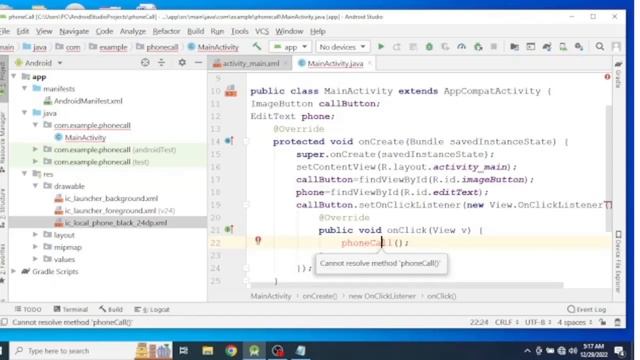Click the Stop run square icon

(x=494, y=47)
